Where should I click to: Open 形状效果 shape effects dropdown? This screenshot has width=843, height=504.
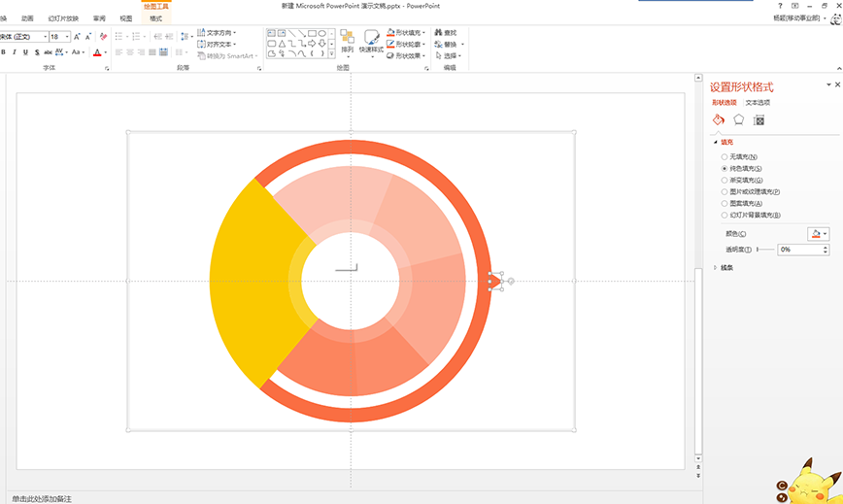[x=406, y=55]
